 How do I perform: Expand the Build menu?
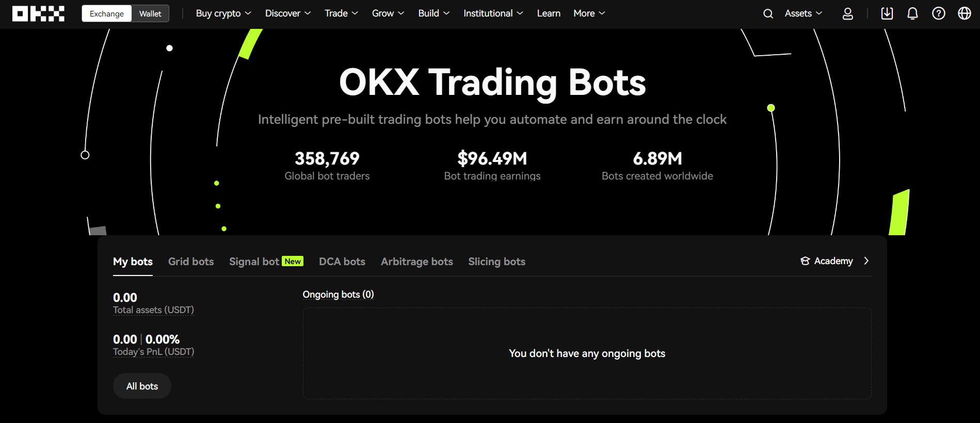[434, 13]
